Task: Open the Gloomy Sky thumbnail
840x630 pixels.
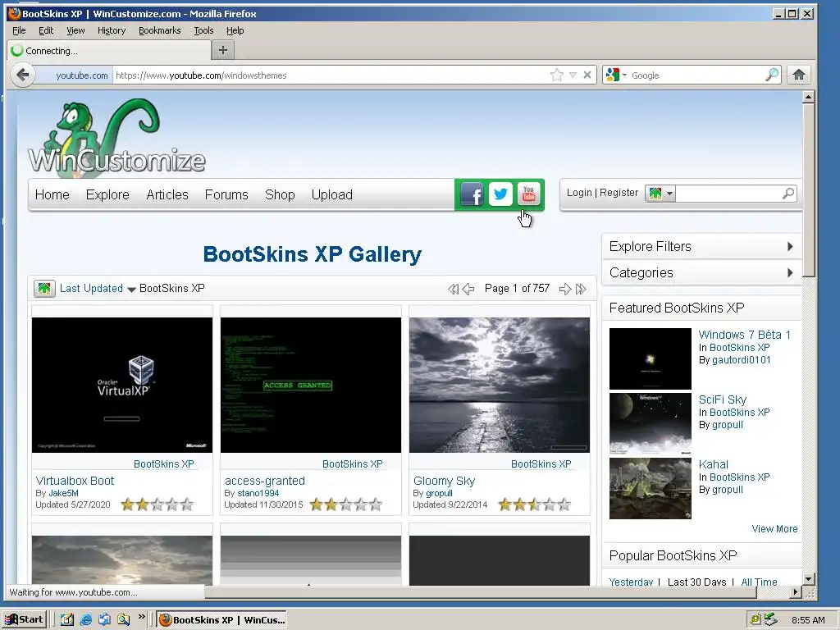Action: [500, 386]
